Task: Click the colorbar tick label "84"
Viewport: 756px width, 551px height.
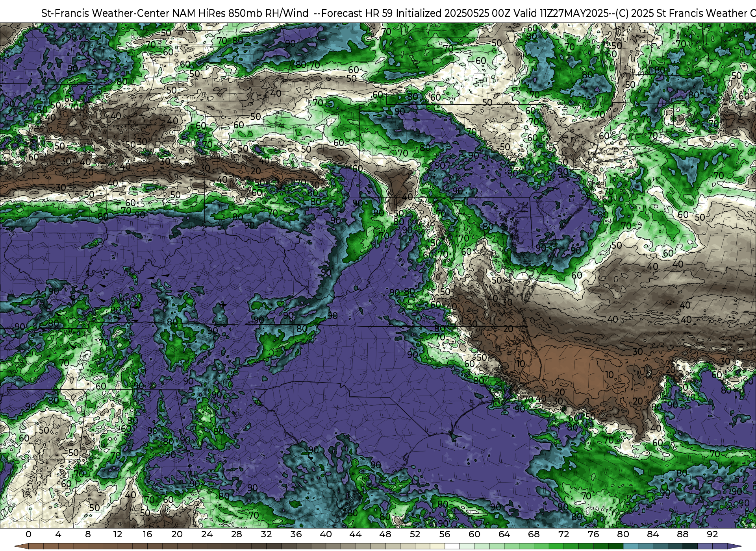Action: [653, 534]
